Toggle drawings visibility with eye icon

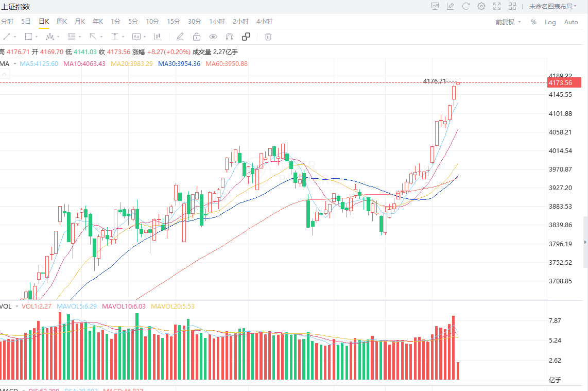[213, 37]
